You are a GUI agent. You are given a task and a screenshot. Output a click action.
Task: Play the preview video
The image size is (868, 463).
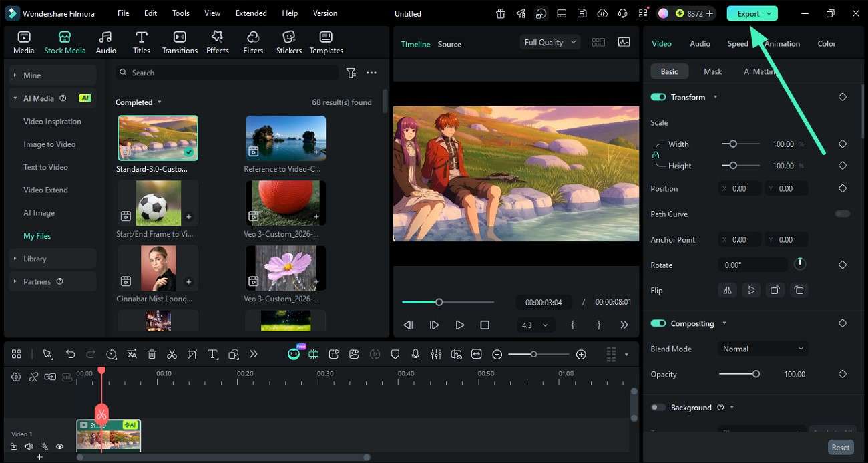[x=459, y=325]
